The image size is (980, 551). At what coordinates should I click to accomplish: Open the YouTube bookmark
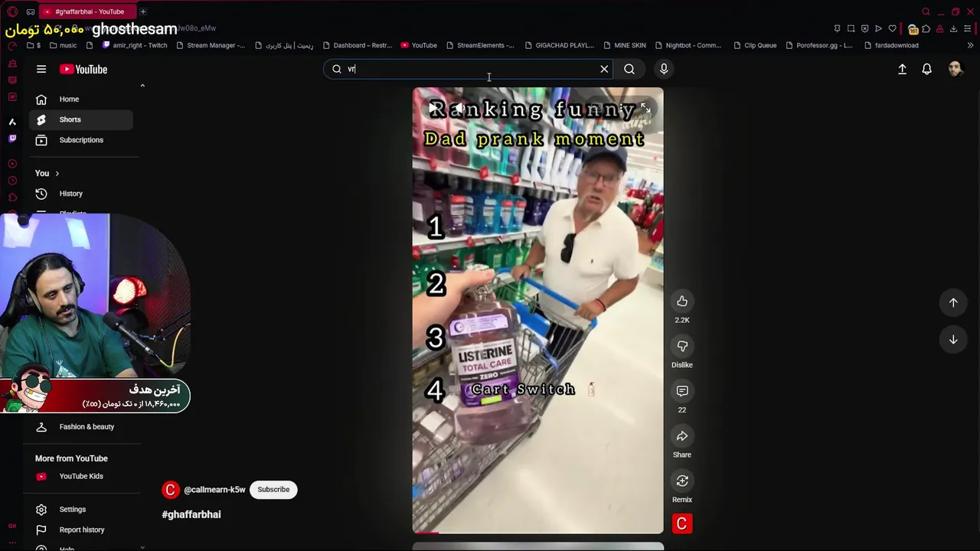click(419, 45)
